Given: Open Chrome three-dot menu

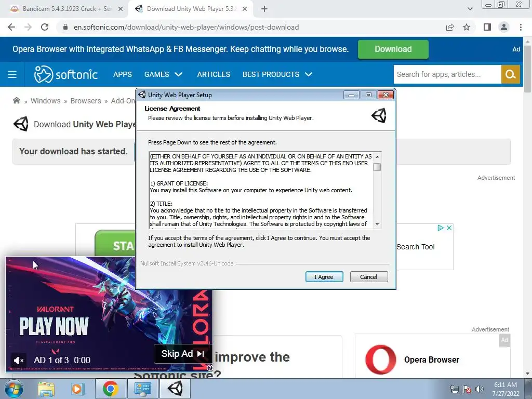Looking at the screenshot, I should (521, 27).
